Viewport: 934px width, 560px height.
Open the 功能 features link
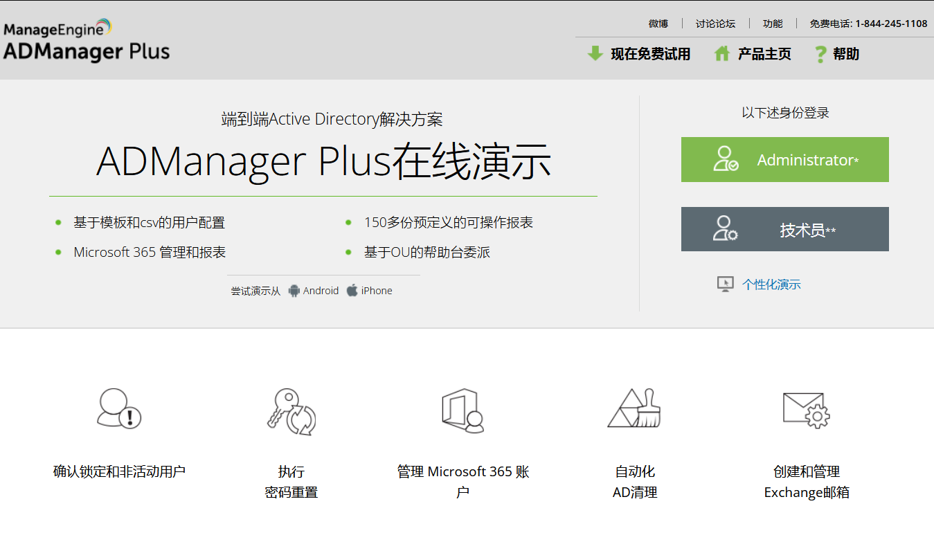click(x=773, y=24)
